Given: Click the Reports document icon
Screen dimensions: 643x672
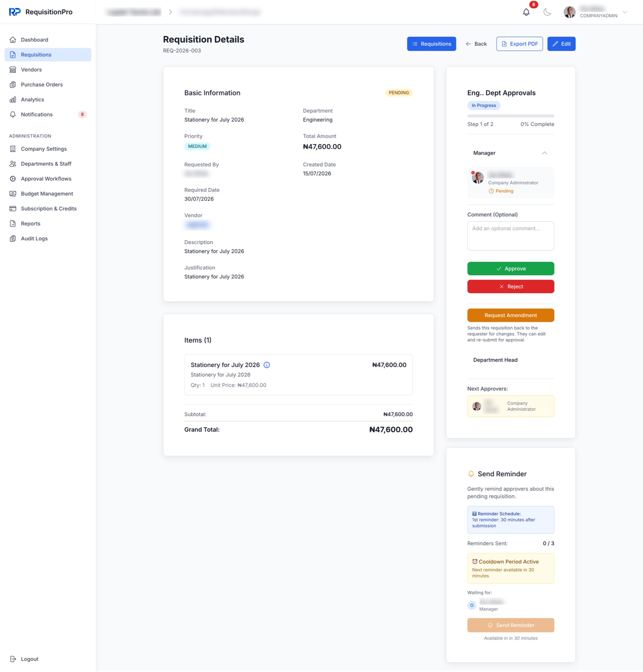Looking at the screenshot, I should [x=13, y=223].
